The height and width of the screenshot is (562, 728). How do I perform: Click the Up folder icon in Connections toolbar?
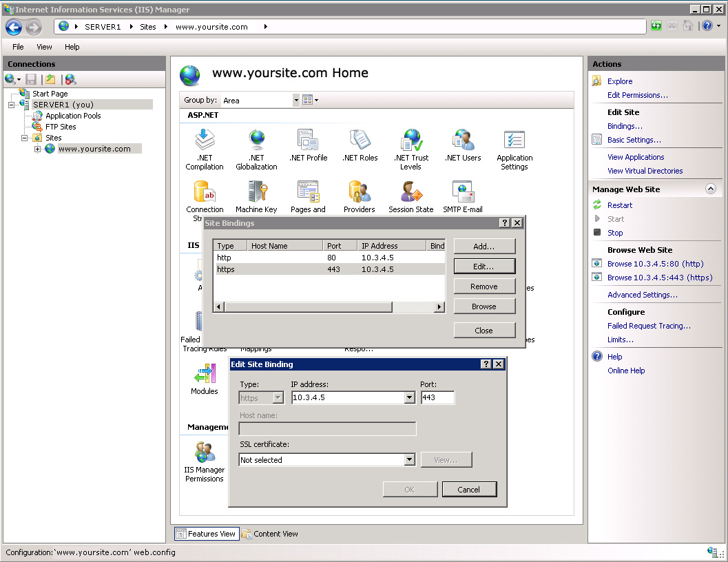coord(50,79)
